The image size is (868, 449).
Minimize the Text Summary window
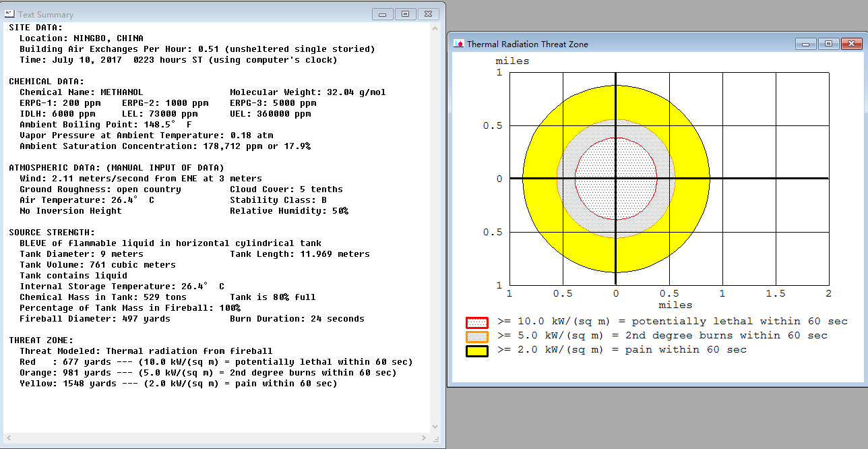pyautogui.click(x=383, y=14)
